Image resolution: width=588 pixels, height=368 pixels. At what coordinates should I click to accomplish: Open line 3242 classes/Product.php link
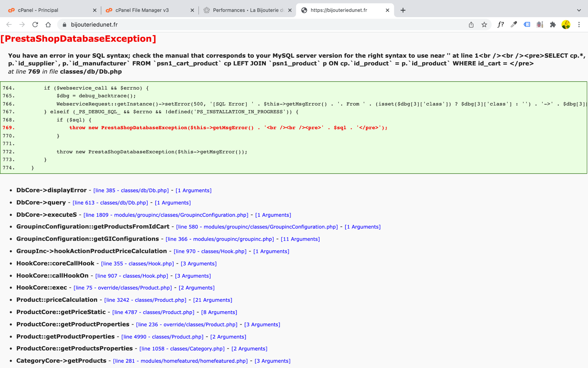(145, 300)
